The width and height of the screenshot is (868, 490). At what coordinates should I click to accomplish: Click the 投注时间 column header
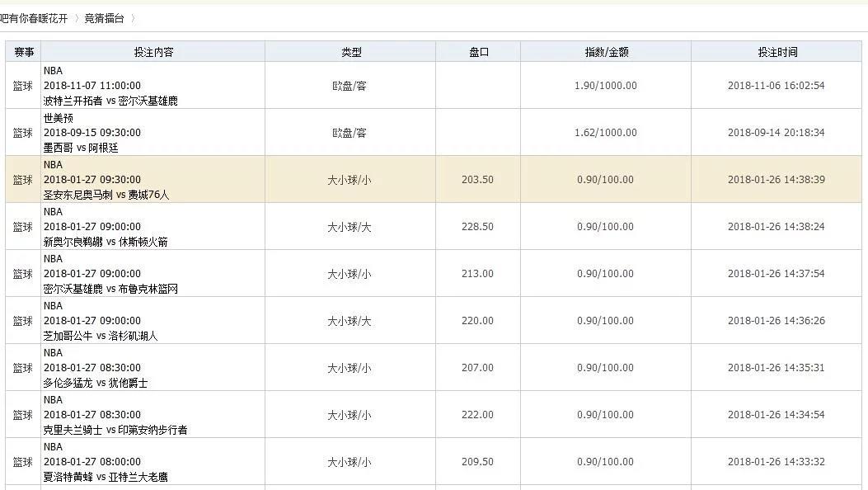(777, 52)
